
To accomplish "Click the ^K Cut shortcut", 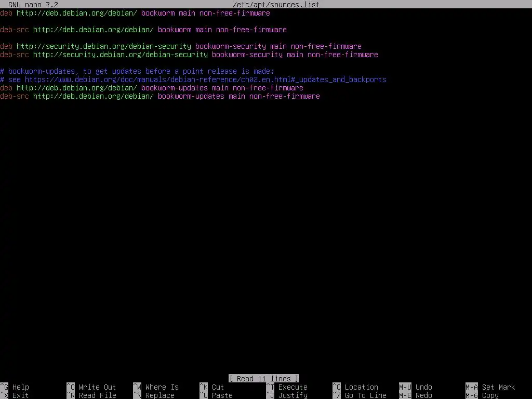I will coord(212,387).
